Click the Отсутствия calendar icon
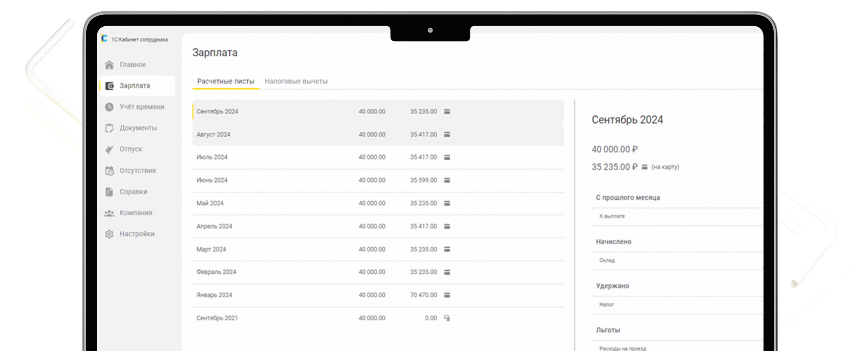Screen dimensions: 868x351 pos(109,171)
